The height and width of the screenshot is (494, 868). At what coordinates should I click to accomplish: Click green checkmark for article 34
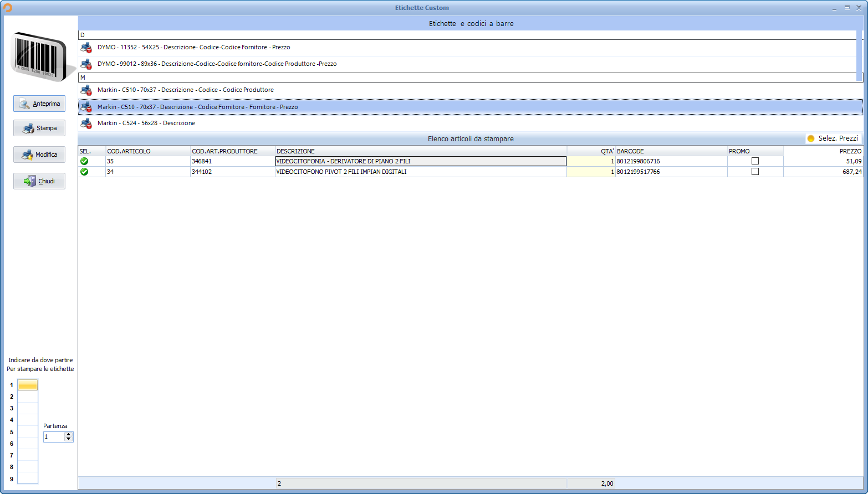click(84, 172)
